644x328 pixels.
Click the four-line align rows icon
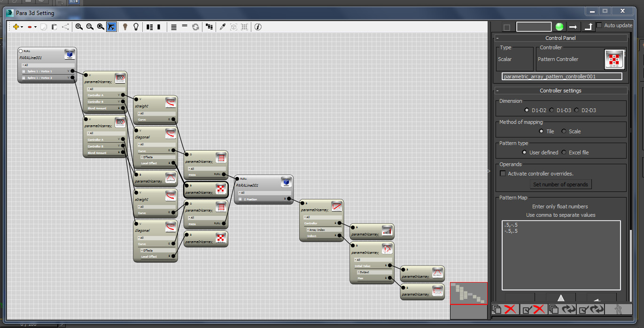(174, 27)
